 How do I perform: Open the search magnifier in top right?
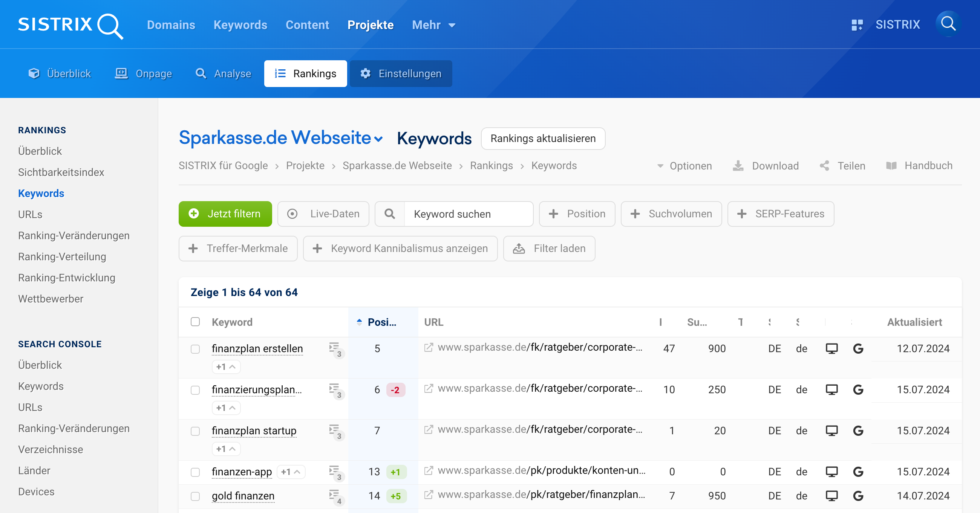click(948, 24)
